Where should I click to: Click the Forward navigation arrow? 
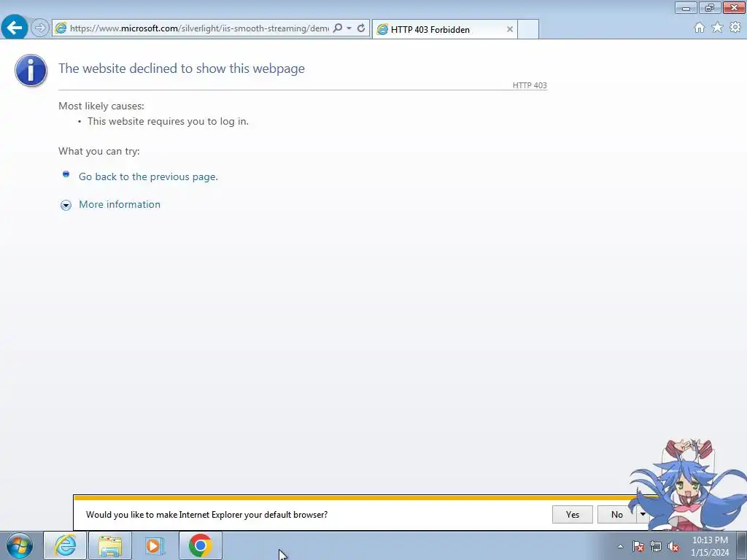[40, 28]
